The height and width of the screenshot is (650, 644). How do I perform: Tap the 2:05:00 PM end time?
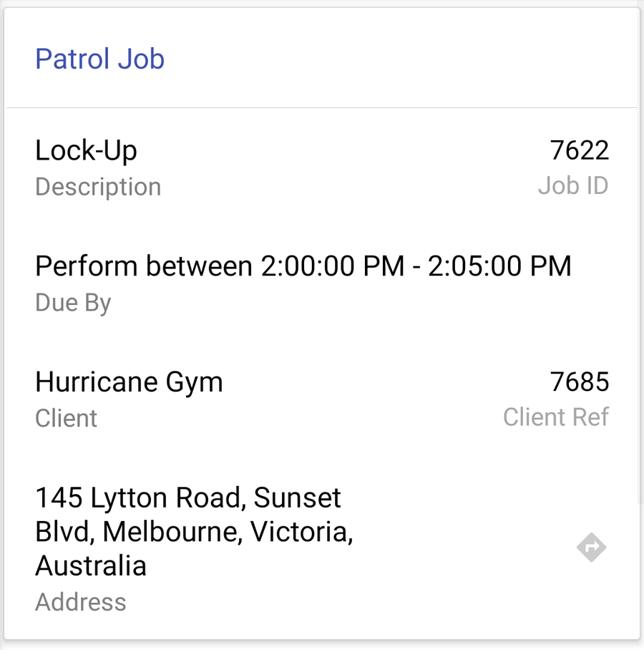click(499, 266)
